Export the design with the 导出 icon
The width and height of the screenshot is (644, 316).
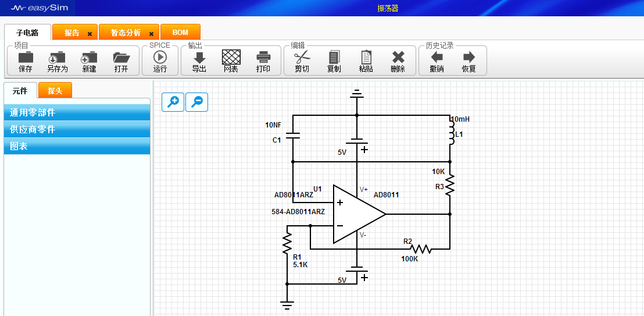pos(199,57)
